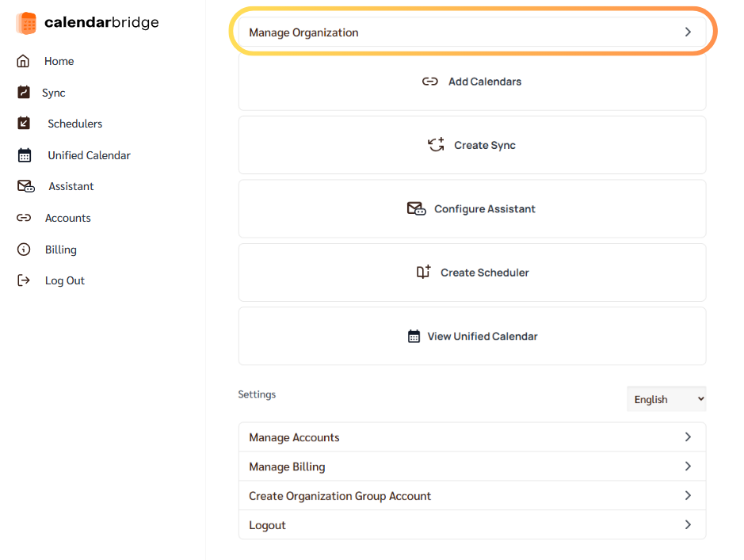Click the calendar icon beside View Unified Calendar
This screenshot has height=560, width=744.
[x=414, y=336]
